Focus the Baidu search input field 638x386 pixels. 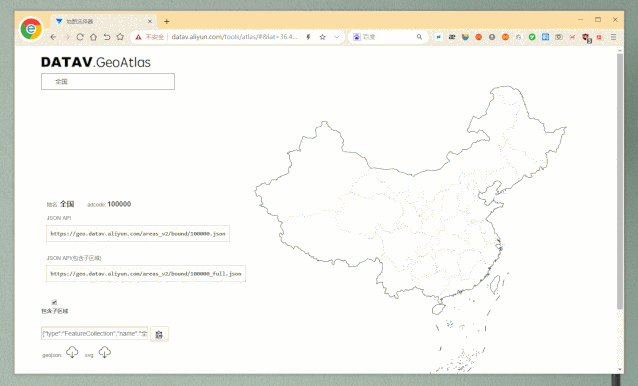[388, 37]
